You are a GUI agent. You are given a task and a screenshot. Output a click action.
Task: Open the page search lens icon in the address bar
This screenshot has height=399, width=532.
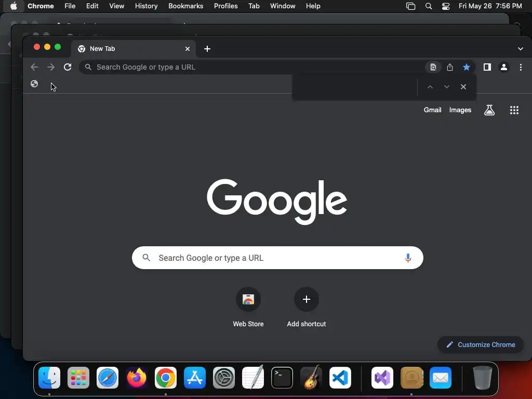click(433, 67)
